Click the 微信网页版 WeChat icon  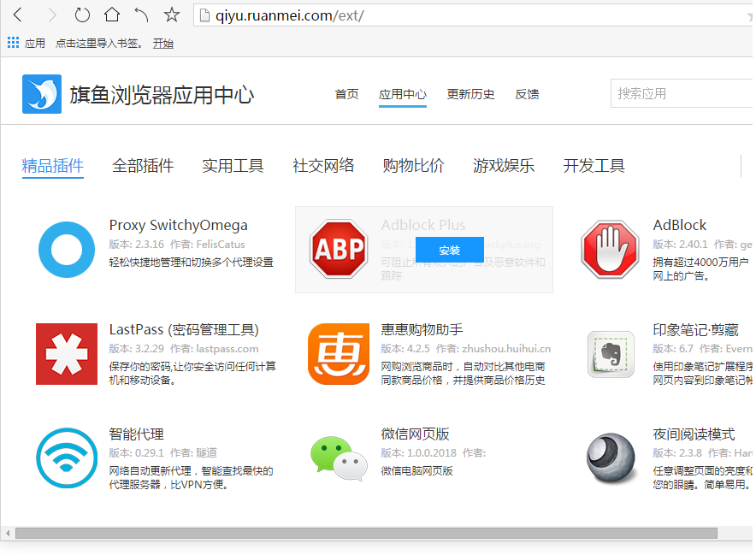(x=339, y=458)
